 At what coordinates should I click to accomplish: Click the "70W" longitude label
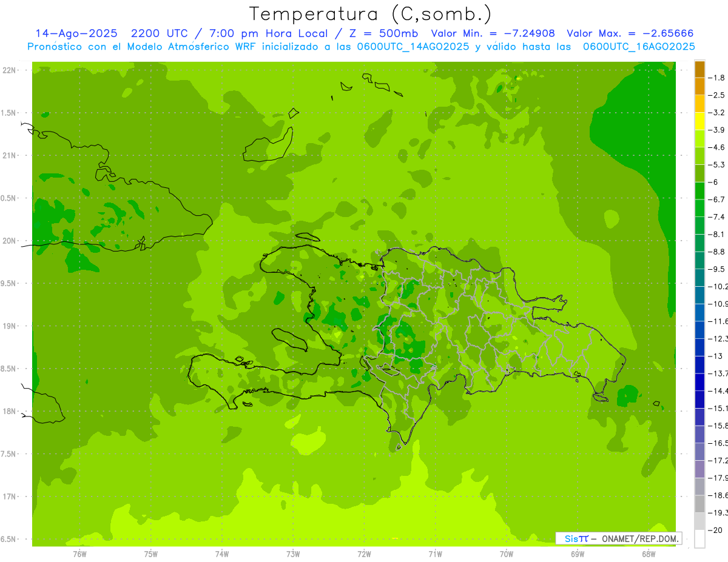[507, 554]
